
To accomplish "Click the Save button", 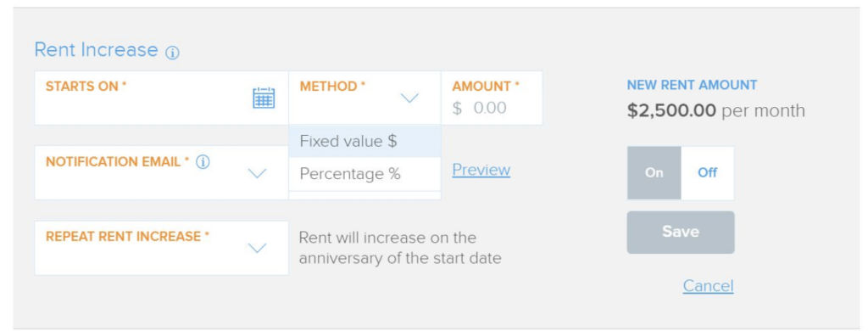I will 681,232.
